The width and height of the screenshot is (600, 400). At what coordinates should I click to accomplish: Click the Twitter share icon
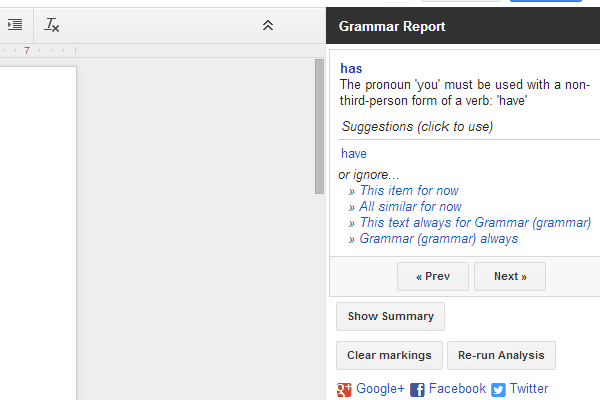498,390
